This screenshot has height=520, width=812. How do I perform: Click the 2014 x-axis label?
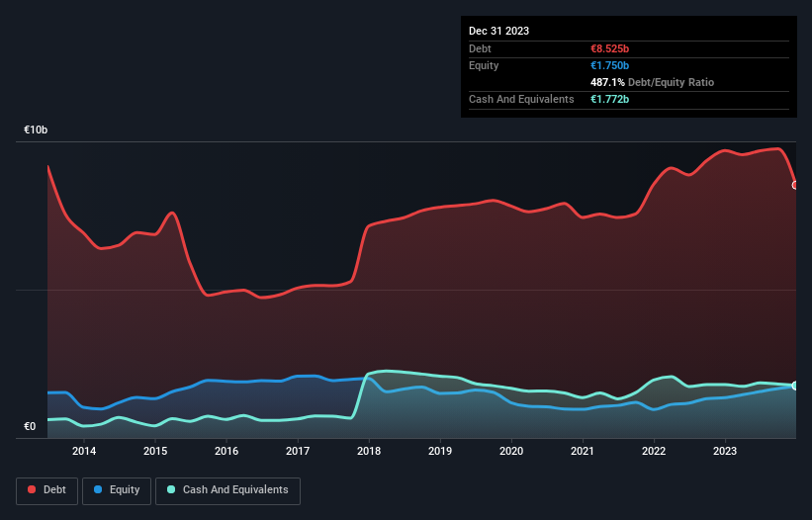(84, 451)
